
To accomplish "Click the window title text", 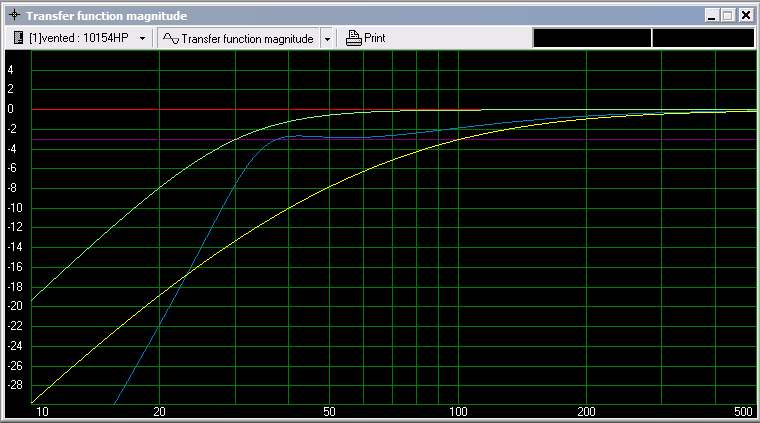I will (x=107, y=16).
